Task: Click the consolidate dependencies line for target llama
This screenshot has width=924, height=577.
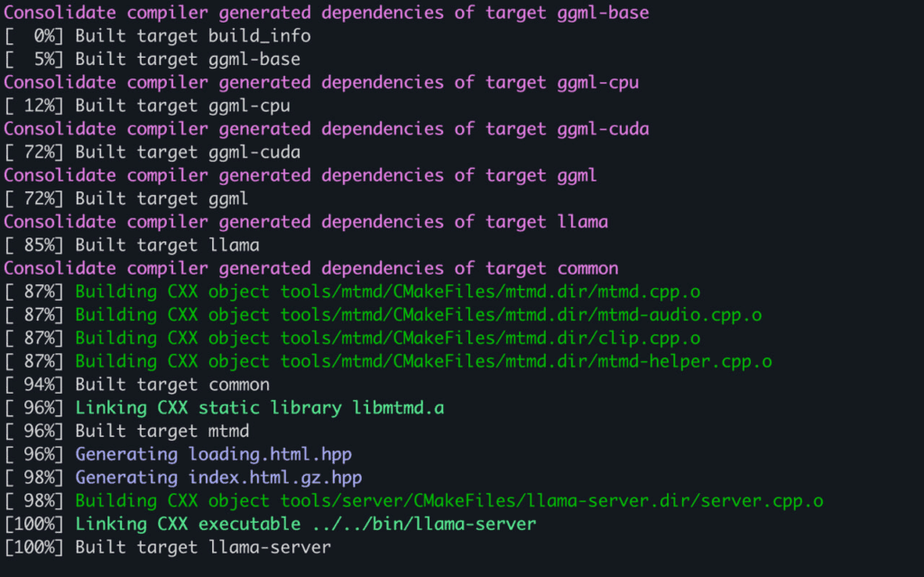Action: click(305, 221)
